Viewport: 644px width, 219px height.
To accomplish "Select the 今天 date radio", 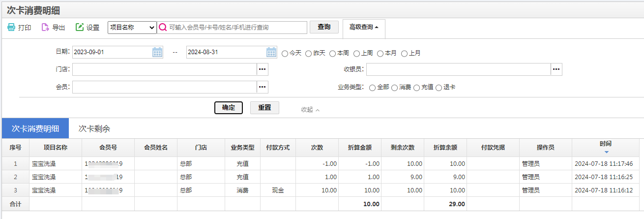I will (x=285, y=53).
